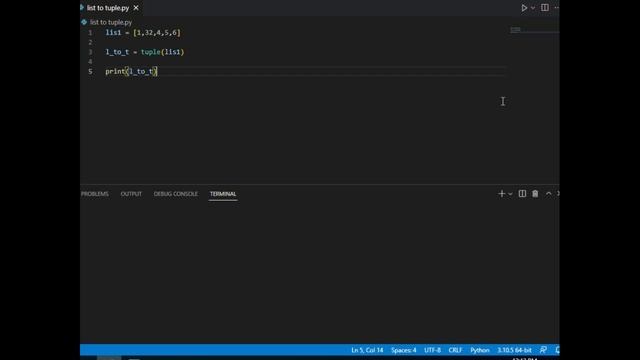Viewport: 640px width, 360px height.
Task: Click line number 5 in gutter
Action: [90, 71]
